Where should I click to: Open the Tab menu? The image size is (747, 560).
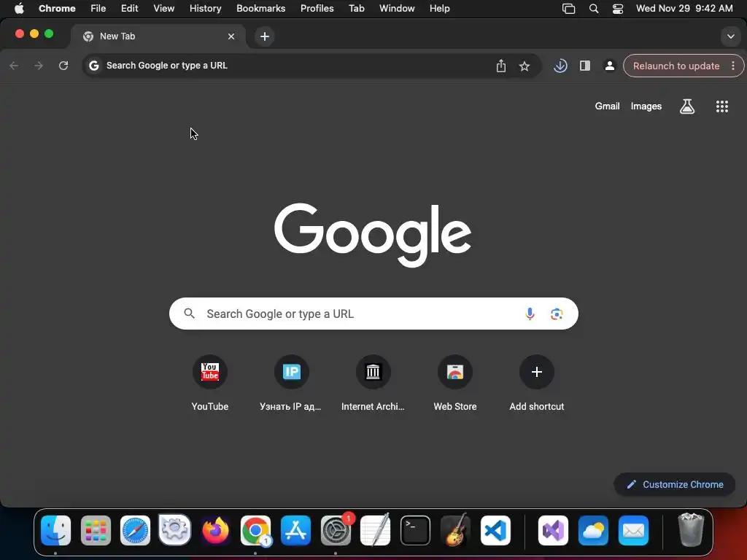[x=356, y=9]
